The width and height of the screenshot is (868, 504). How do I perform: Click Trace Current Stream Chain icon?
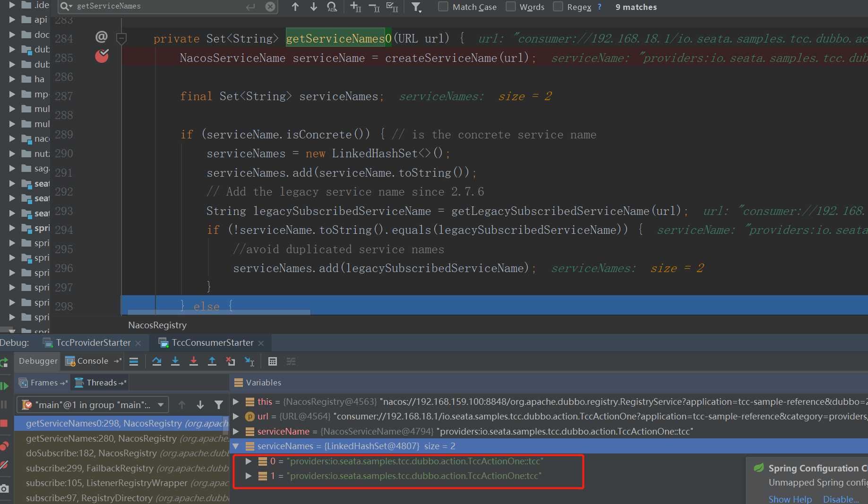(291, 361)
